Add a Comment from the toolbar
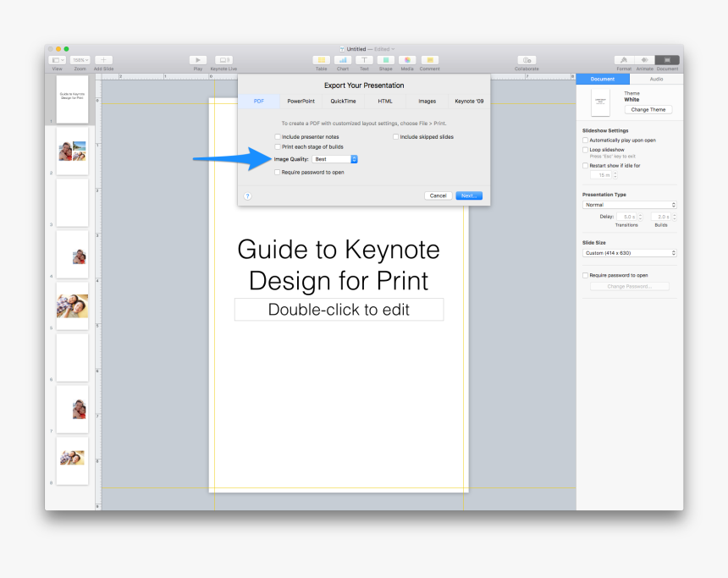 (x=430, y=60)
